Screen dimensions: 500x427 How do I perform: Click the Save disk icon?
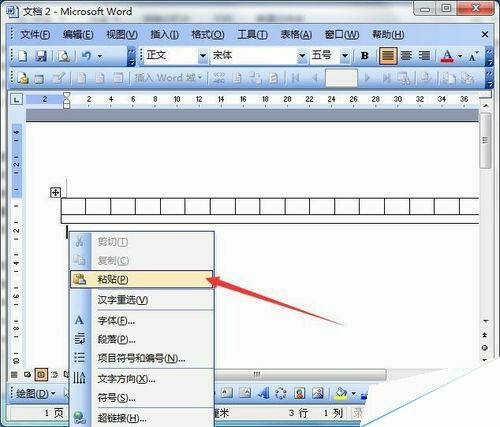coord(41,56)
